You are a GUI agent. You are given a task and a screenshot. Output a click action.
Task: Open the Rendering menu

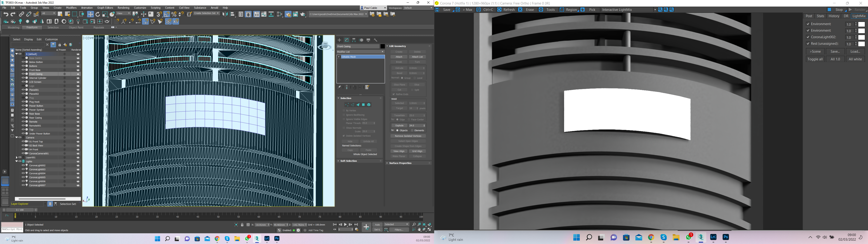point(123,7)
